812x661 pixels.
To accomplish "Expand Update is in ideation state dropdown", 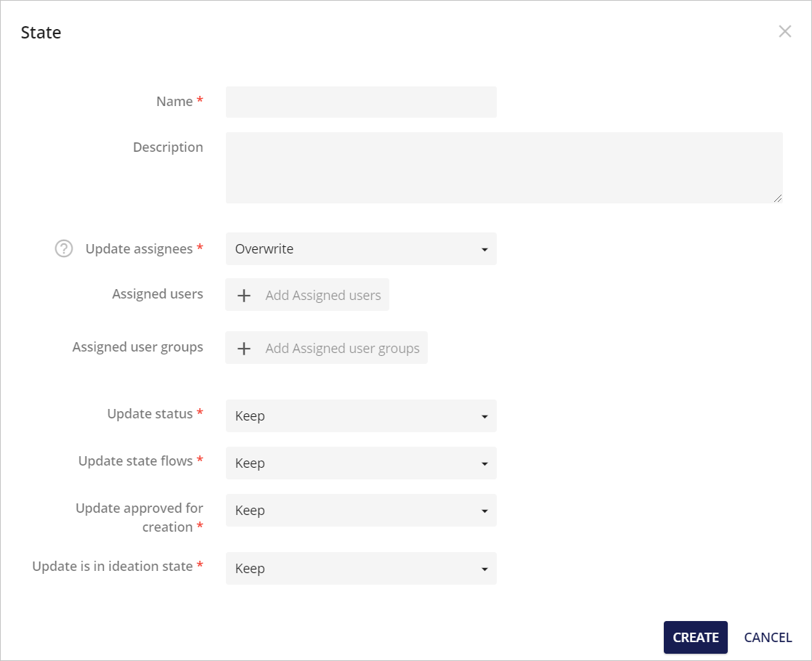I will pos(361,568).
